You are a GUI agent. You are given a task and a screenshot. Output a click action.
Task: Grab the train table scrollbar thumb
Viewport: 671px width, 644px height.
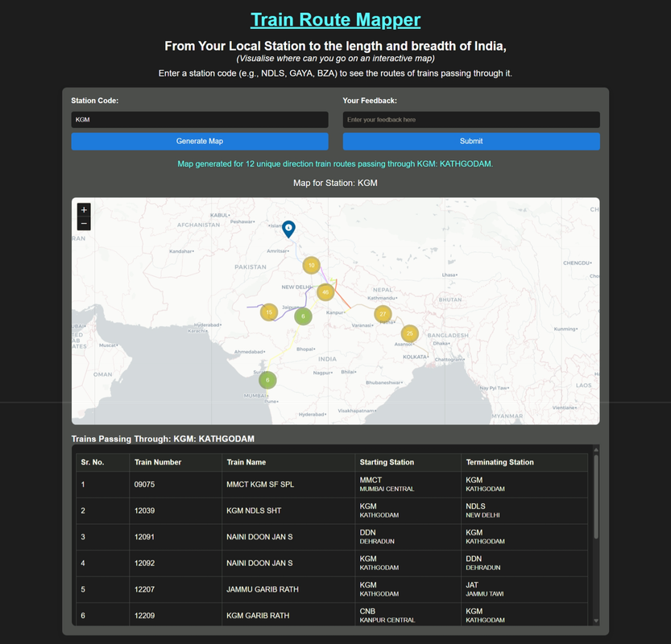[596, 497]
